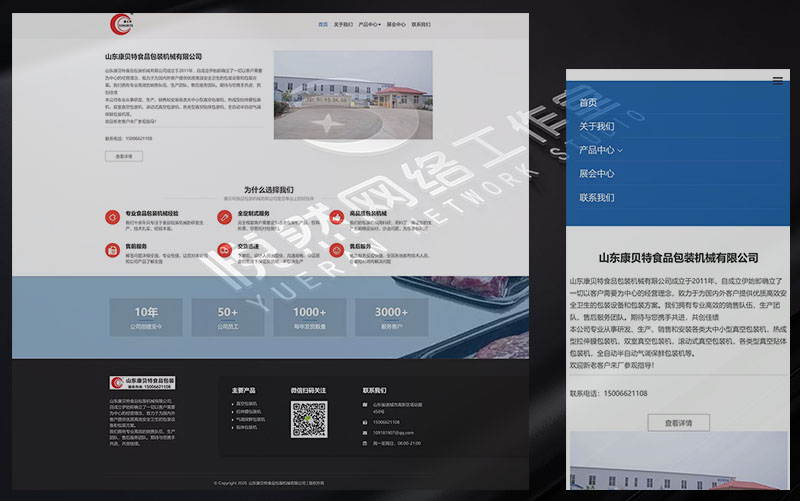
Task: Click the red truck icon beside 交货迅速
Action: click(224, 250)
